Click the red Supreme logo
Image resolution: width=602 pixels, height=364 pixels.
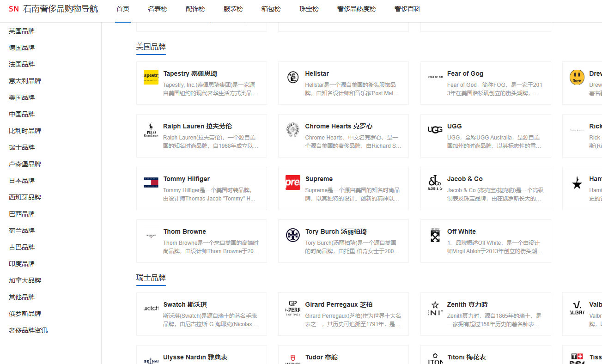(292, 182)
